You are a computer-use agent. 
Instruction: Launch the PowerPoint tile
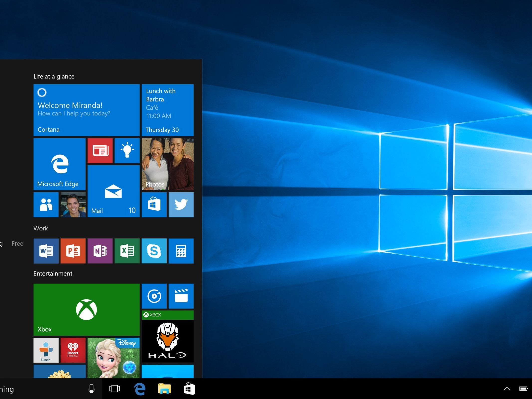point(73,251)
